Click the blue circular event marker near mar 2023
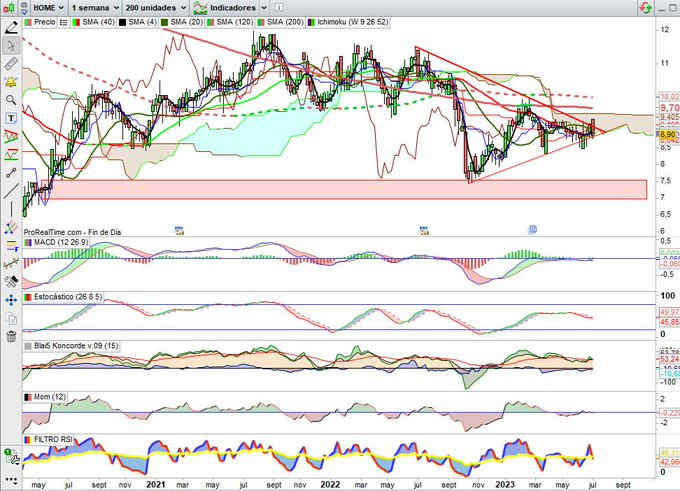Image resolution: width=680 pixels, height=491 pixels. click(x=532, y=229)
